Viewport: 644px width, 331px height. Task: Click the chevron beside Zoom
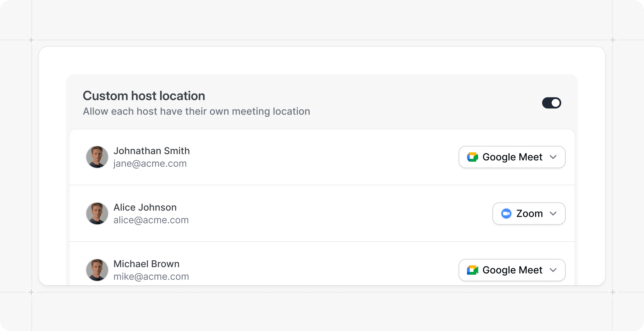point(553,214)
